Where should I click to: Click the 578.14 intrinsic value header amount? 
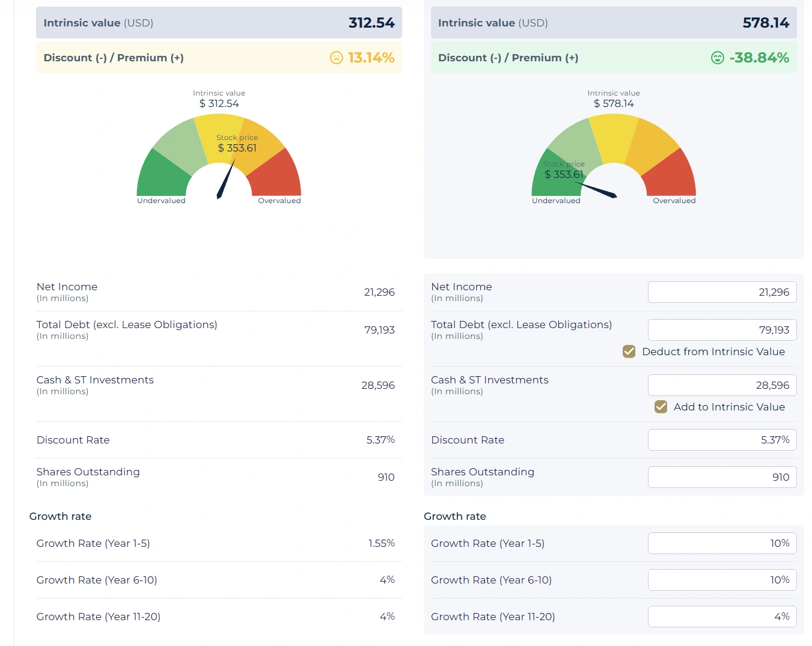(x=766, y=23)
